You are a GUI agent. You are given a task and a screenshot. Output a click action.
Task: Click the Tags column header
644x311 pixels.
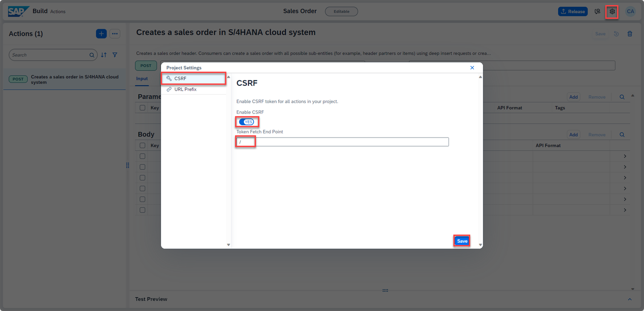tap(560, 108)
